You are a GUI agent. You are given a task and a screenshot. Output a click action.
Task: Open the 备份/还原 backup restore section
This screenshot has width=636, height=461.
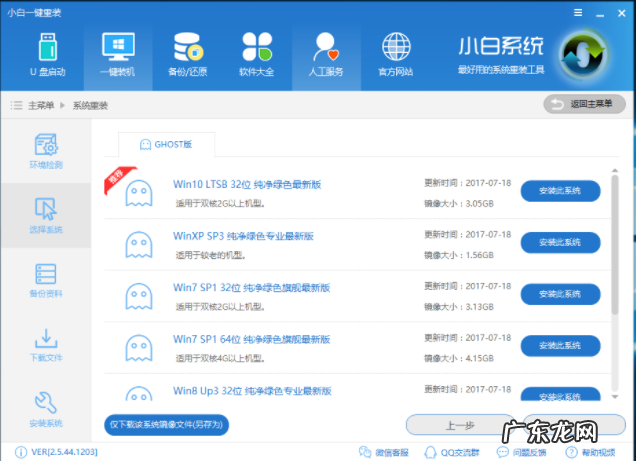(x=188, y=56)
